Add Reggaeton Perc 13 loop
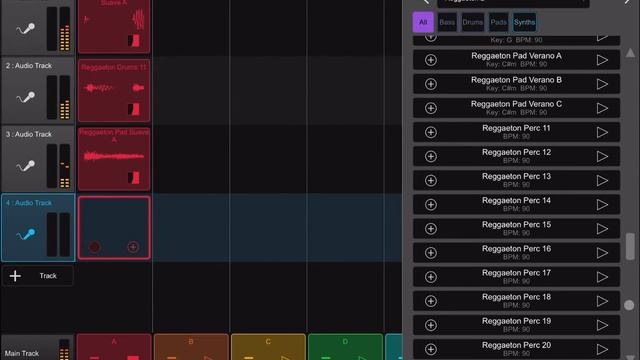Viewport: 640px width, 360px height. pos(431,180)
